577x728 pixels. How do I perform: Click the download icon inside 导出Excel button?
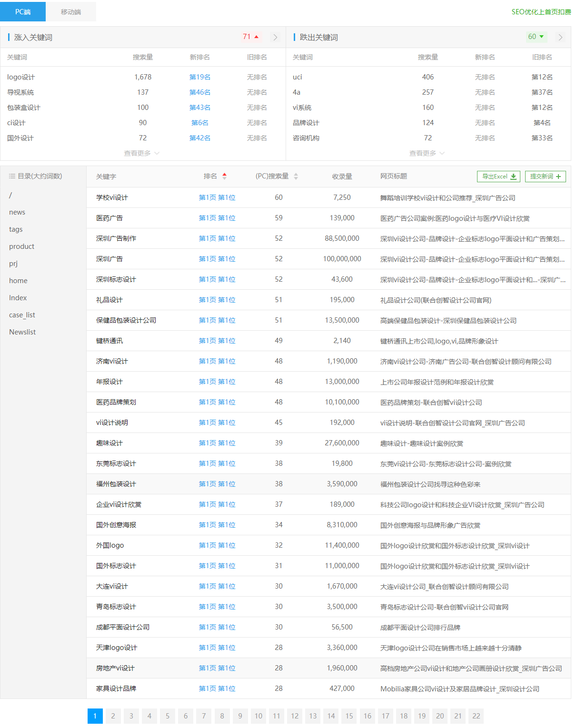513,177
